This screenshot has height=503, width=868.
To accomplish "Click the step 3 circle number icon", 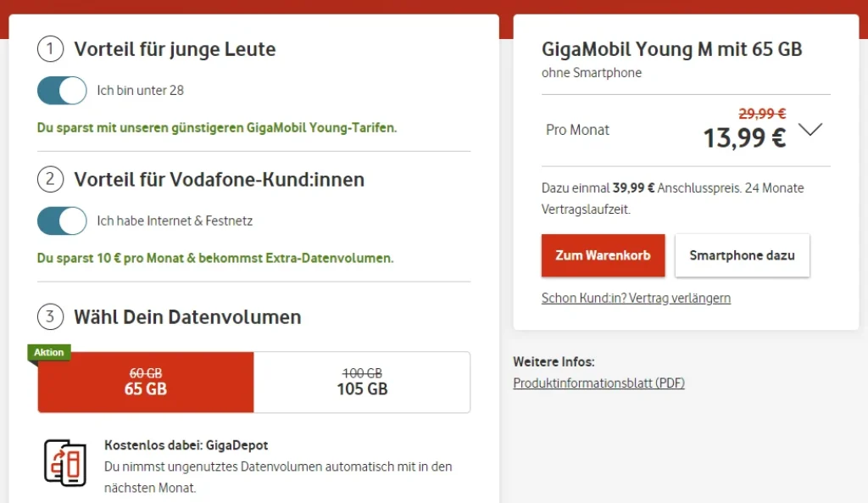I will coord(50,317).
